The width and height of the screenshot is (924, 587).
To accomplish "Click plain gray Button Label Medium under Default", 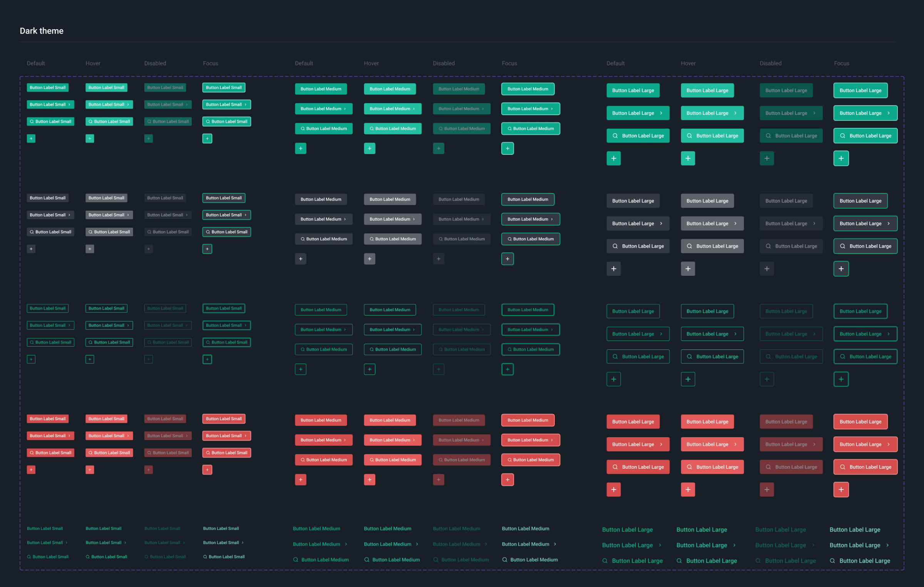I will pyautogui.click(x=321, y=200).
